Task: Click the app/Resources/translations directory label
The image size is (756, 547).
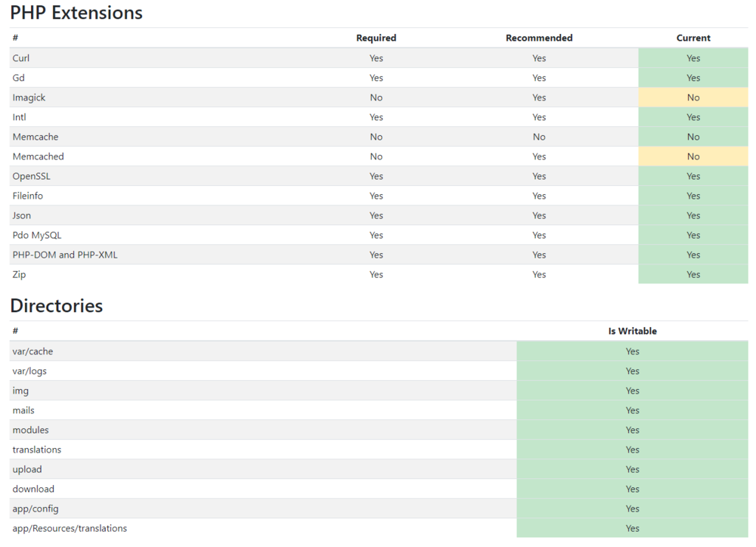Action: tap(70, 528)
